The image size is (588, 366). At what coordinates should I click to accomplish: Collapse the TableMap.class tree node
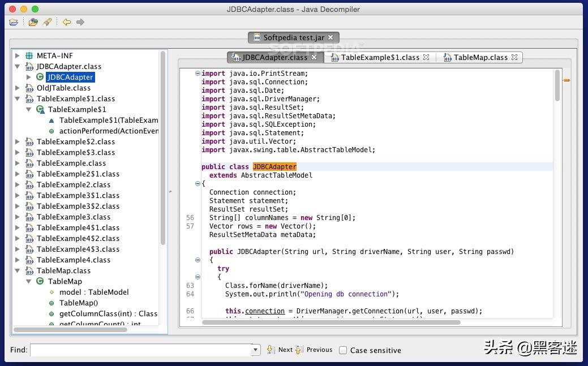click(18, 270)
